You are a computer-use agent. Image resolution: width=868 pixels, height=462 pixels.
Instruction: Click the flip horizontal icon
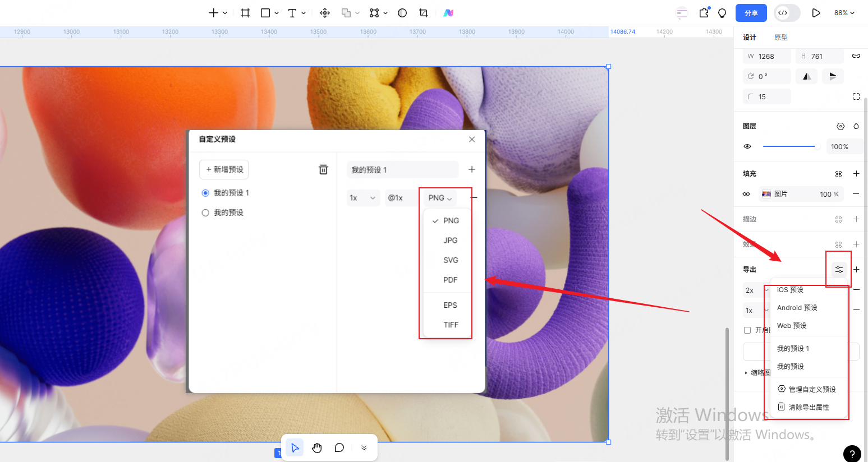click(x=806, y=76)
